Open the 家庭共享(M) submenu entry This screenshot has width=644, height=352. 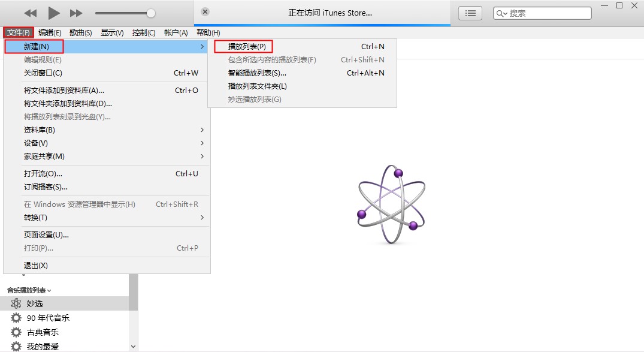coord(107,157)
